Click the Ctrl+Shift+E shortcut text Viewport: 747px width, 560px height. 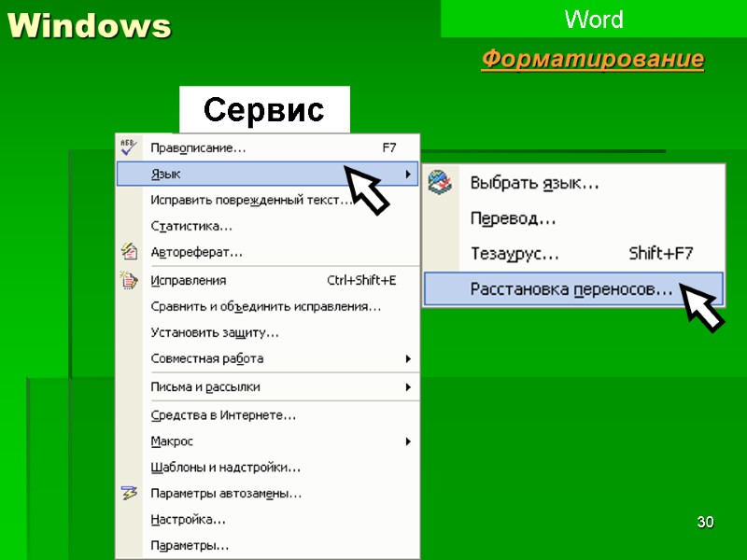(x=361, y=280)
